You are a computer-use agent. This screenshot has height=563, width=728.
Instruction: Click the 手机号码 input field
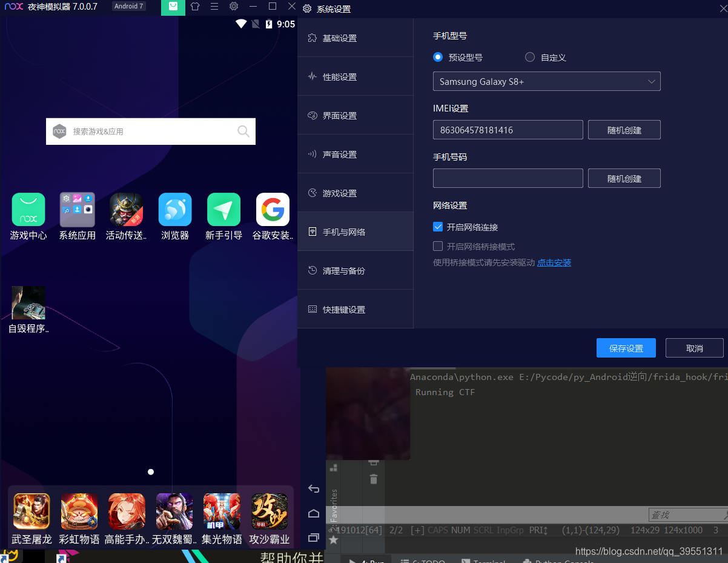tap(508, 179)
